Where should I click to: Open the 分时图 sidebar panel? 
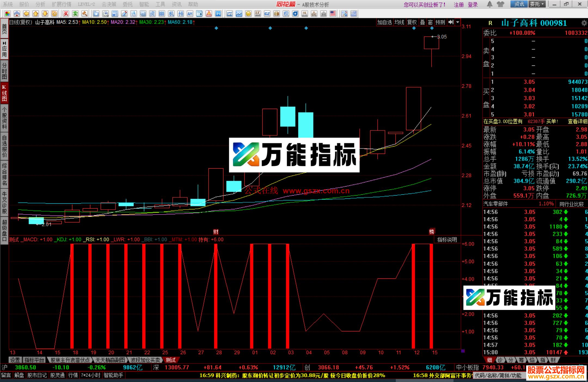point(4,70)
